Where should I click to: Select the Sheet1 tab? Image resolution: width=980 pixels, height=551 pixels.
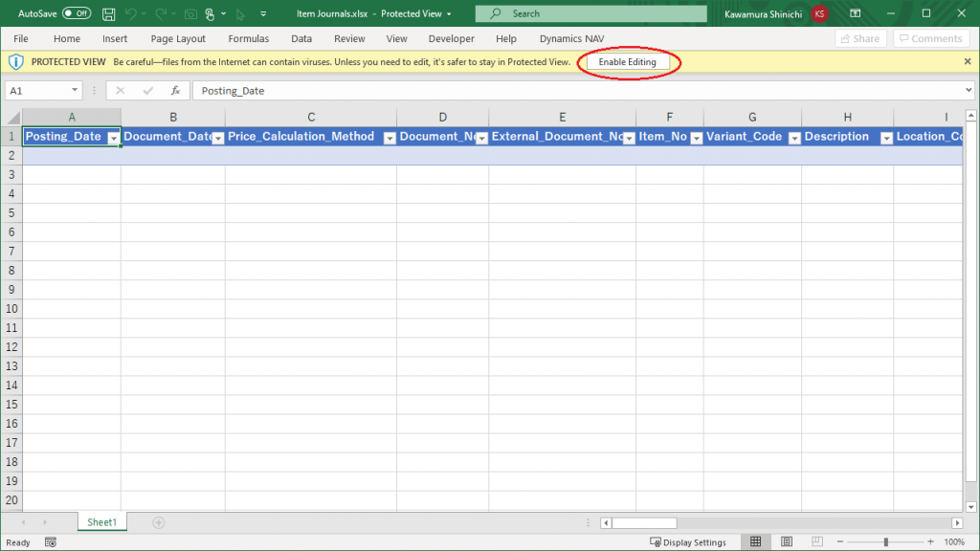101,522
